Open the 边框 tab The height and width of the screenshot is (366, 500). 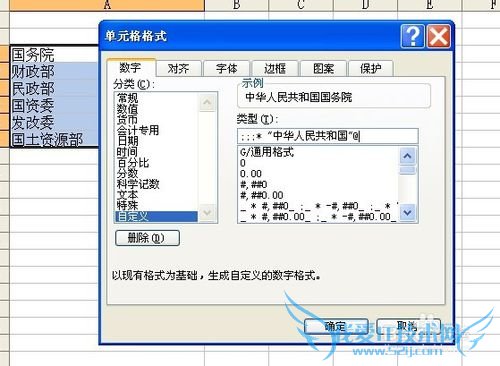pyautogui.click(x=275, y=69)
